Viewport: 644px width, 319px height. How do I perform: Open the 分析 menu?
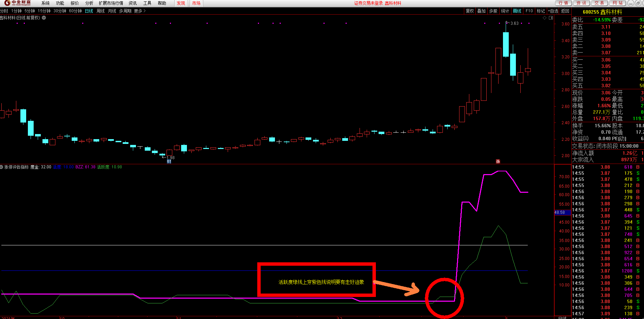89,3
